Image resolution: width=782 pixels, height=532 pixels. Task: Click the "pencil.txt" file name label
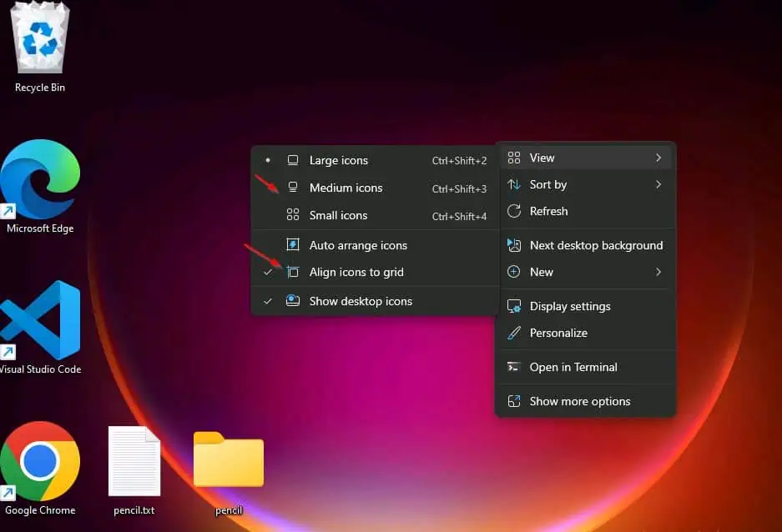[x=134, y=510]
